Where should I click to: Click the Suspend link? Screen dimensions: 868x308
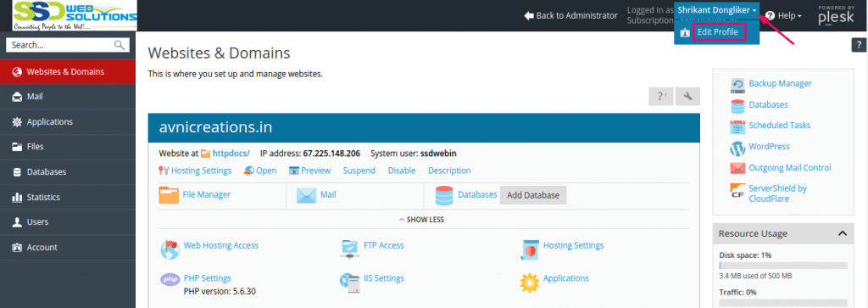click(x=359, y=171)
